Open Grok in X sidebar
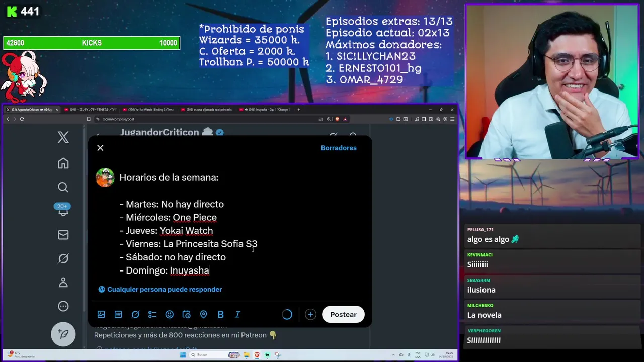 pyautogui.click(x=63, y=258)
